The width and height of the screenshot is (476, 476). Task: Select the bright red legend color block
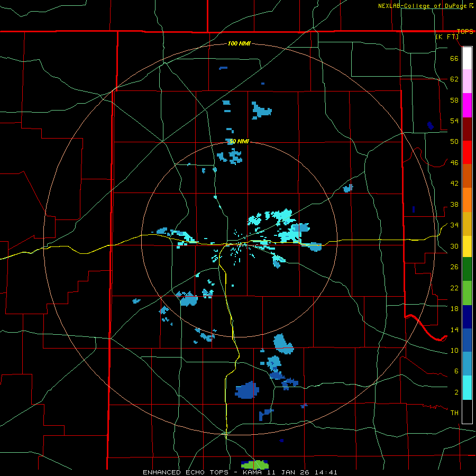(467, 152)
